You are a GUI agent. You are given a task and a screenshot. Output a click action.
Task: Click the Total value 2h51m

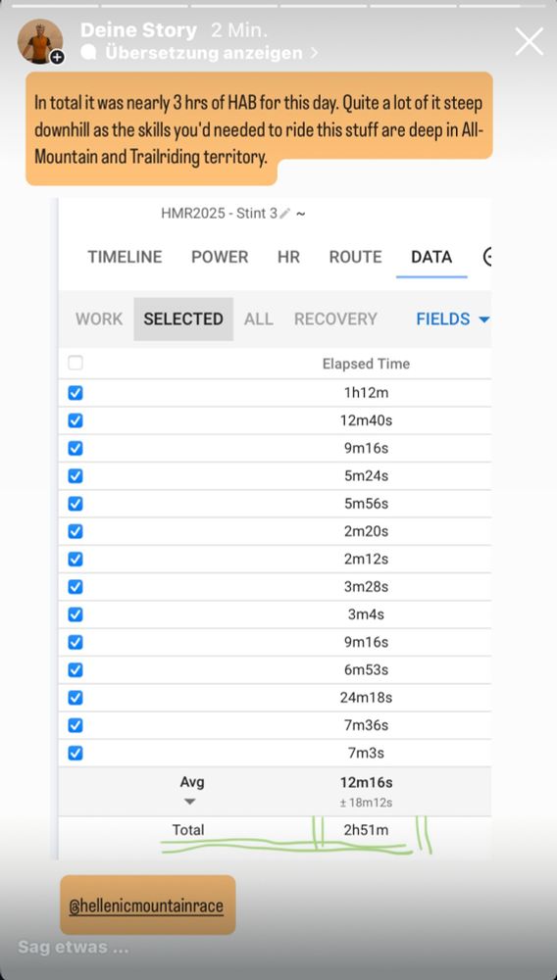(x=366, y=830)
